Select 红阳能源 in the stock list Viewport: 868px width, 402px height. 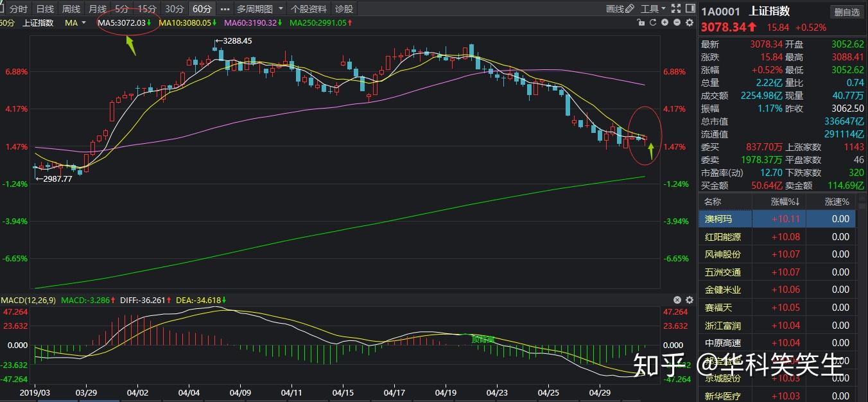pyautogui.click(x=723, y=237)
